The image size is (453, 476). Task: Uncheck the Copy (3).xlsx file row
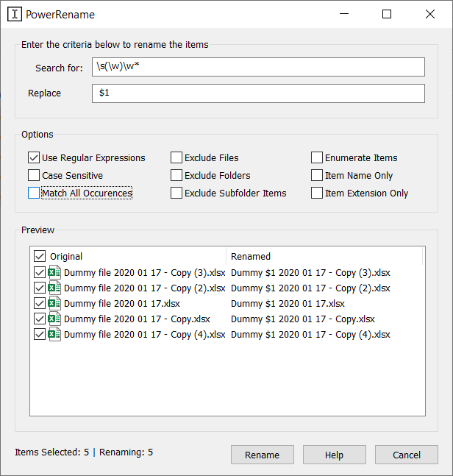pyautogui.click(x=40, y=273)
